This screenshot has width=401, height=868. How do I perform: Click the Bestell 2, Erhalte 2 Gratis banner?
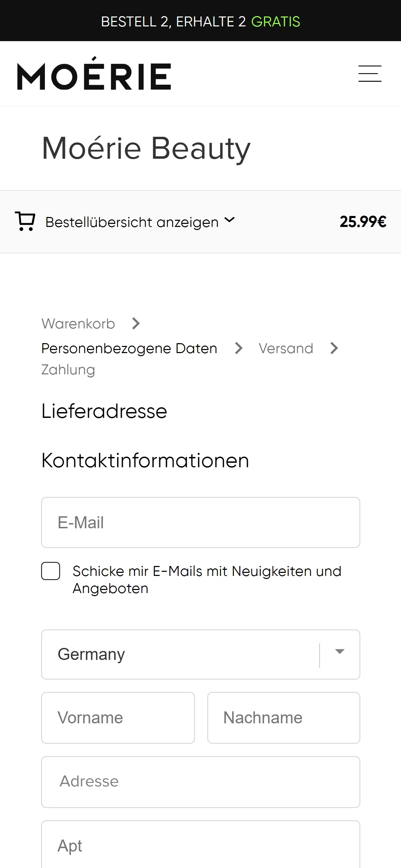tap(200, 21)
